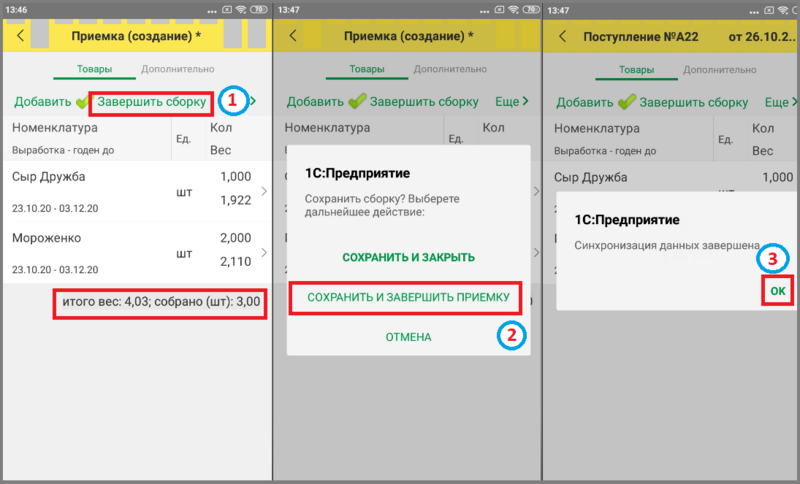Viewport: 800px width, 484px height.
Task: Tap Добавить in the first screen
Action: tap(43, 102)
